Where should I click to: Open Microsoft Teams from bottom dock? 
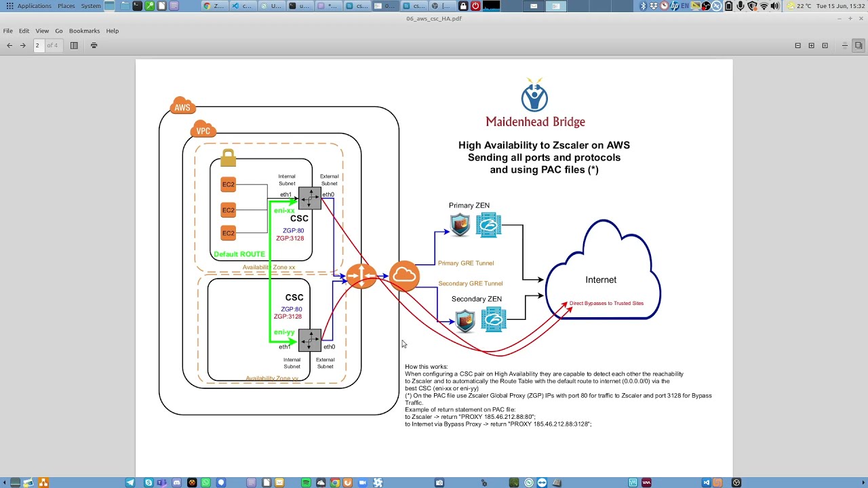pos(161,483)
